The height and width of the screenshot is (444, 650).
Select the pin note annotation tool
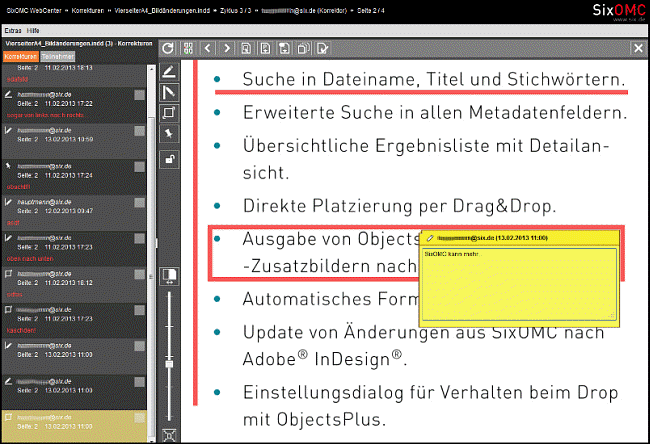click(169, 133)
